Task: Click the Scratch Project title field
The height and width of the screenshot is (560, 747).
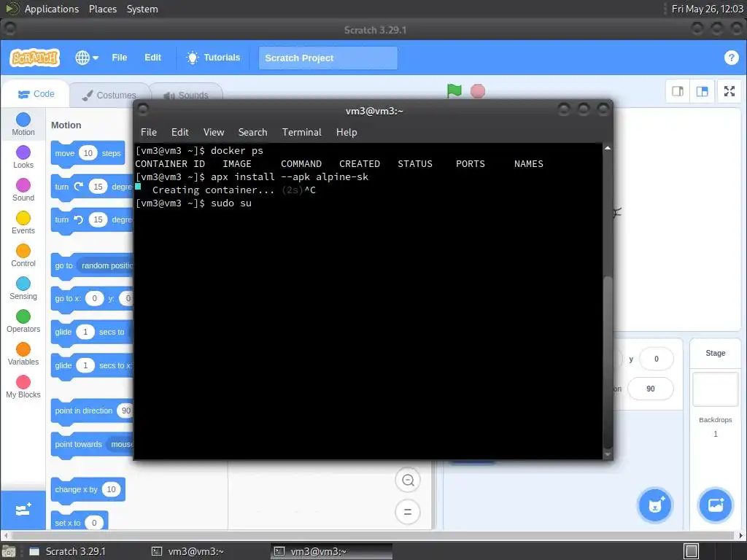Action: pos(328,58)
